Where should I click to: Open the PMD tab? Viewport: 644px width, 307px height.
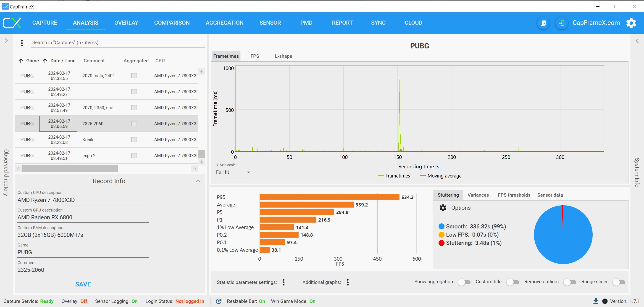[x=306, y=23]
